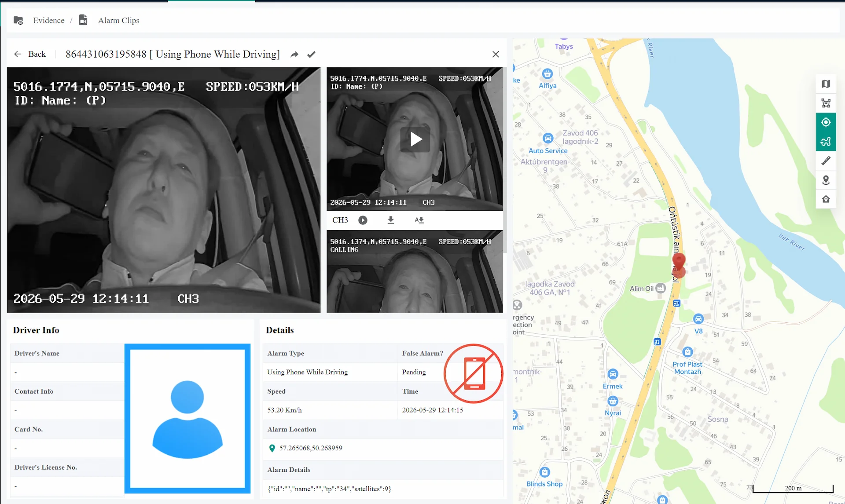Go back using the Back button
845x504 pixels.
coord(30,54)
